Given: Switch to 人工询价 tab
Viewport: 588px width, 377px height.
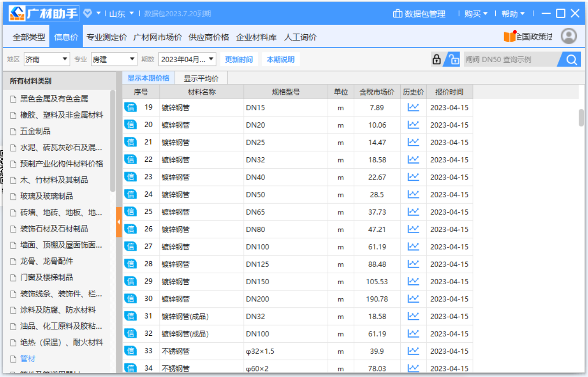Looking at the screenshot, I should 300,37.
